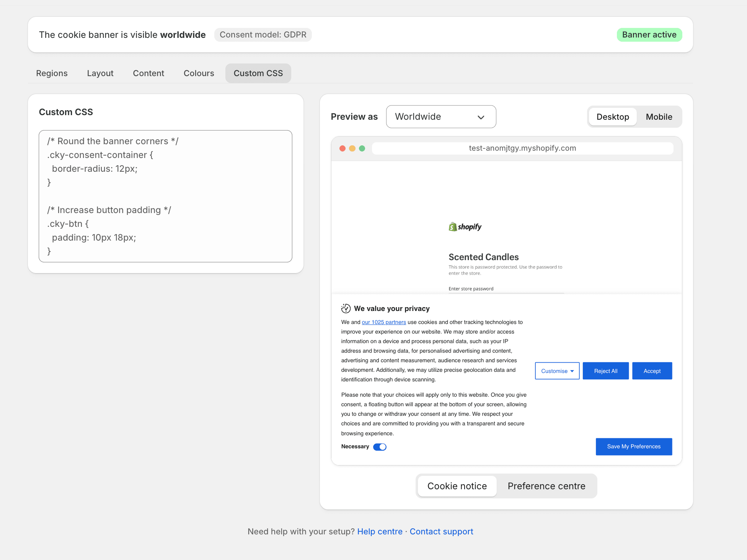Click the cookie icon beside 'We value your privacy'

tap(346, 308)
